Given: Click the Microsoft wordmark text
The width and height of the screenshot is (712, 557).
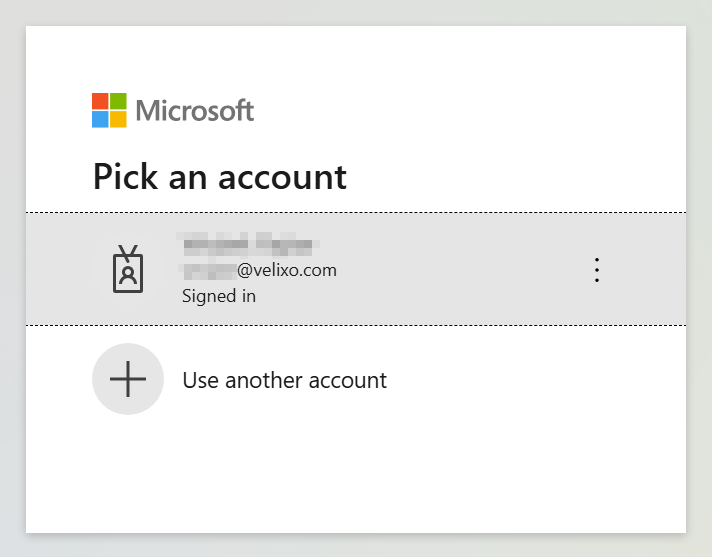Looking at the screenshot, I should click(195, 110).
